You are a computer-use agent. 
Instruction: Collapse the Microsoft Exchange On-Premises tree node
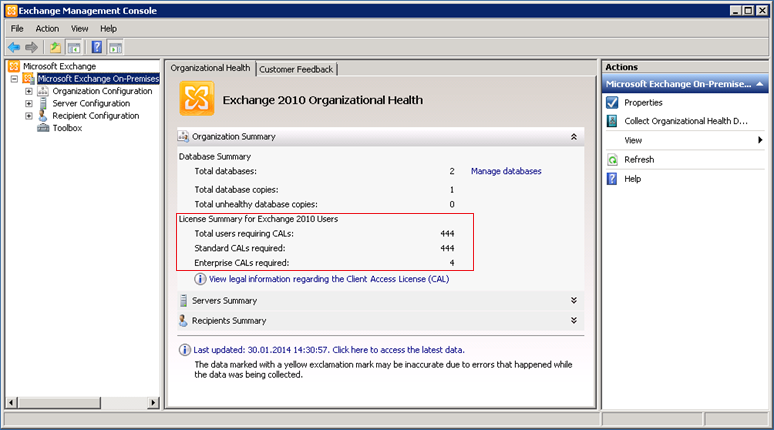coord(14,79)
